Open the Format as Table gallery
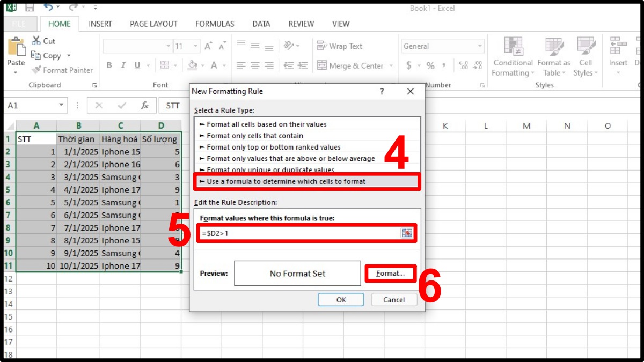Viewport: 644px width, 362px height. [x=554, y=57]
